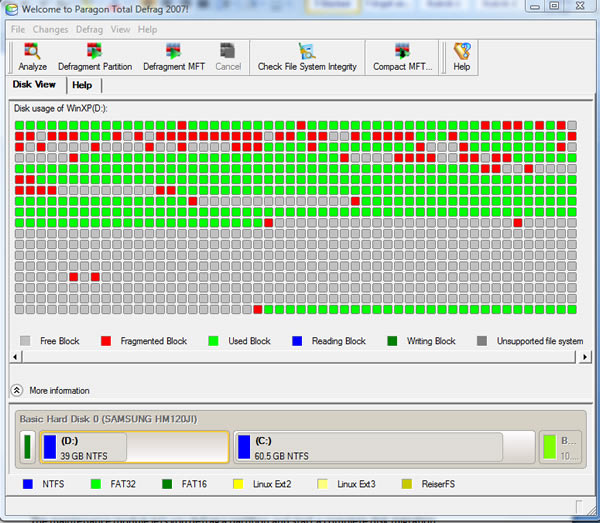Select the small dark green first partition
Image resolution: width=600 pixels, height=523 pixels.
coord(27,447)
